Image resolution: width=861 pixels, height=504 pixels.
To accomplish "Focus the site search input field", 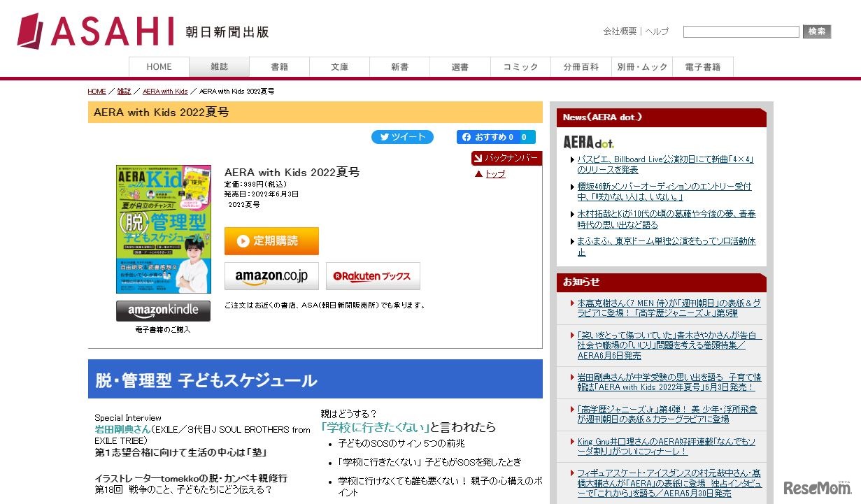I will [x=741, y=31].
